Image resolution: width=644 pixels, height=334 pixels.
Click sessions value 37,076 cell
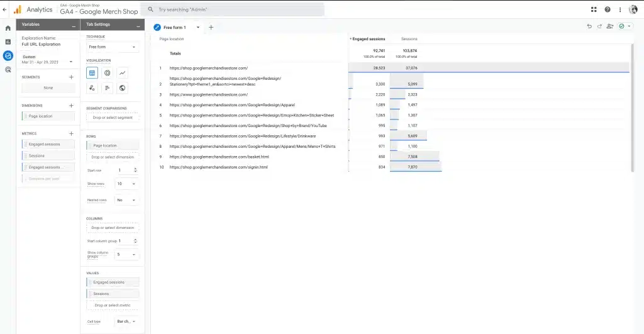pos(411,68)
